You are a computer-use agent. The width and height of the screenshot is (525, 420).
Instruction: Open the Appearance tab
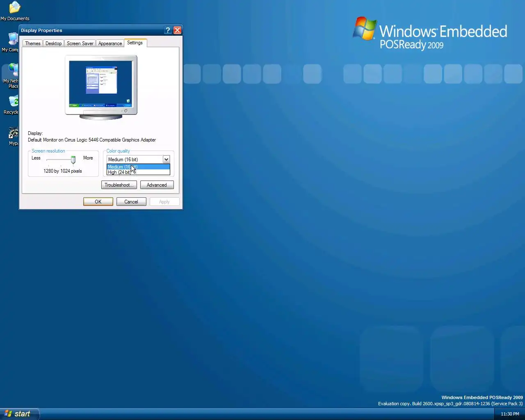tap(110, 43)
